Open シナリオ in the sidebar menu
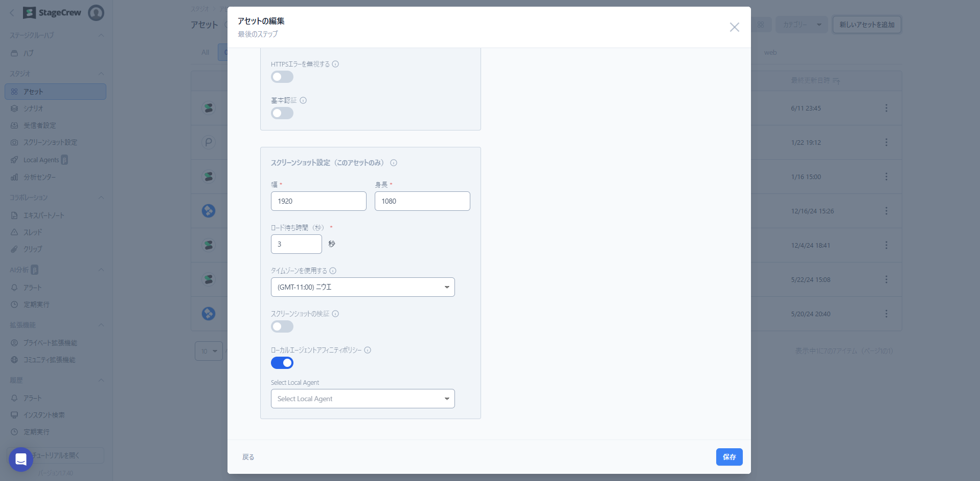The width and height of the screenshot is (980, 481). (x=33, y=108)
